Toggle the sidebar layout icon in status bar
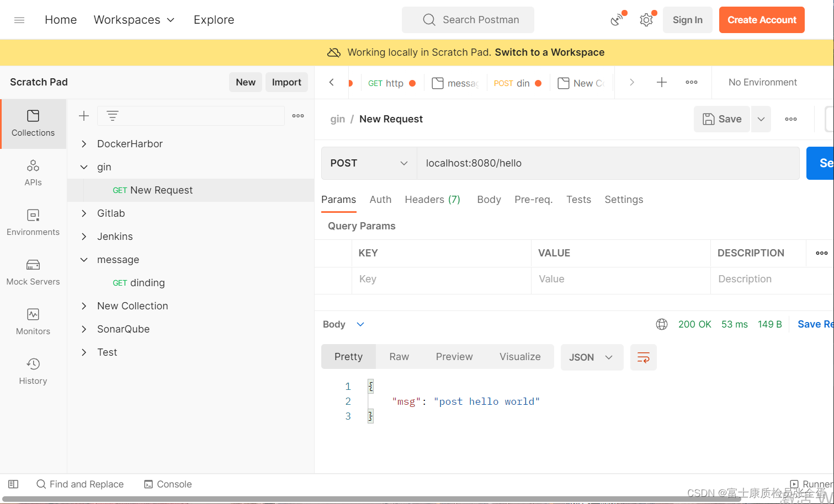Screen dimensions: 834x504 pyautogui.click(x=14, y=484)
